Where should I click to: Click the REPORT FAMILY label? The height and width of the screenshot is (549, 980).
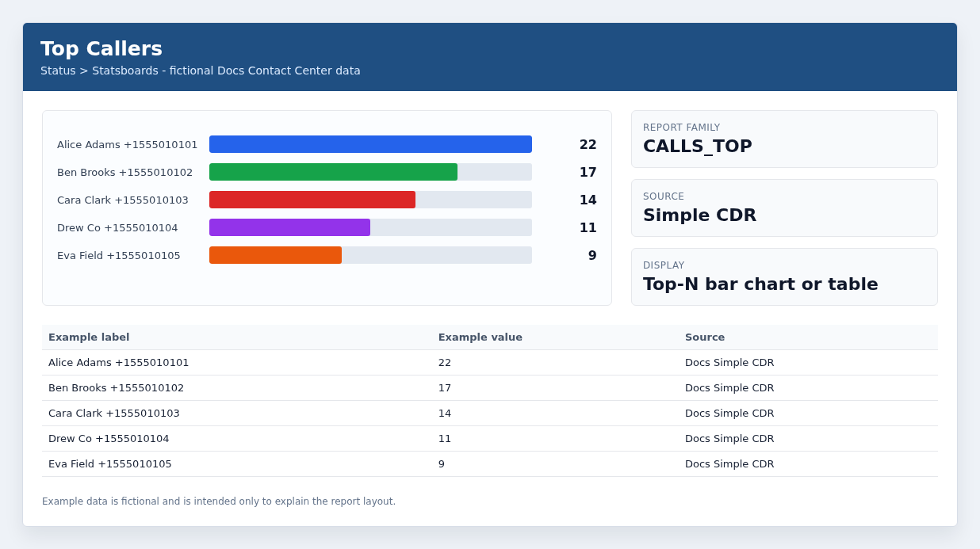pos(682,128)
